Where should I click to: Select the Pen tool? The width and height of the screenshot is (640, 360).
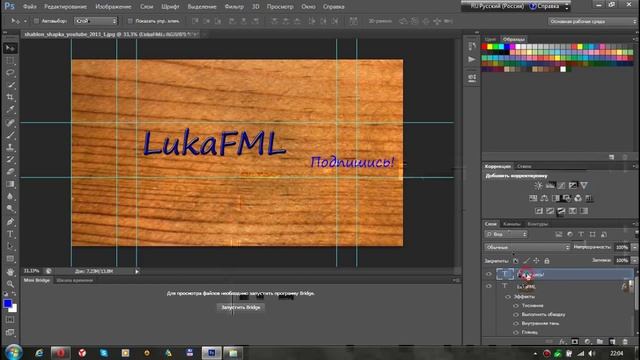pyautogui.click(x=10, y=222)
